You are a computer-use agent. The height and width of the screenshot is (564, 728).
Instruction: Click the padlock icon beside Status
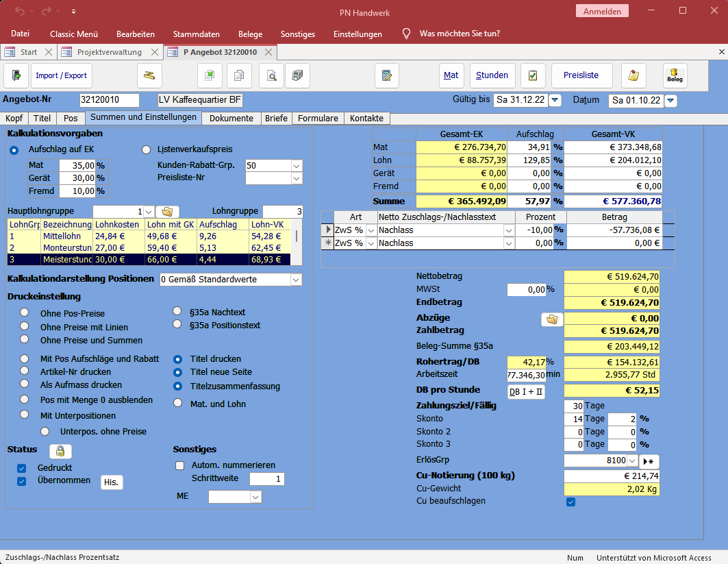pos(60,451)
